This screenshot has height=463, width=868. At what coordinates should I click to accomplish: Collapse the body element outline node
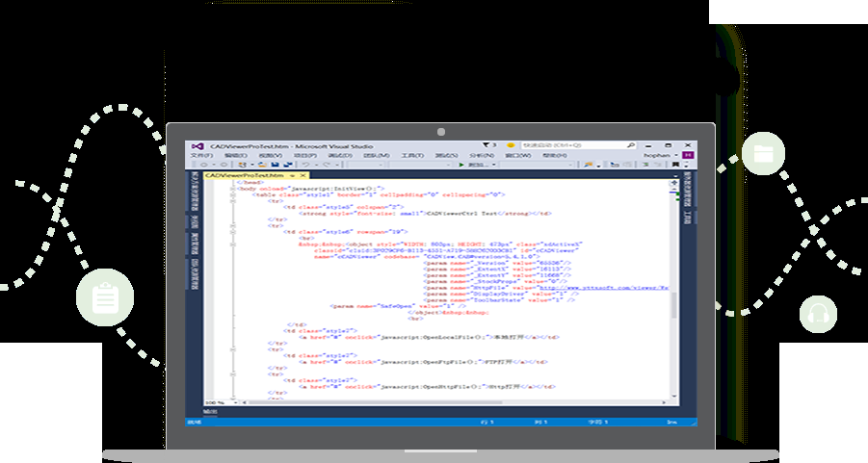point(232,188)
